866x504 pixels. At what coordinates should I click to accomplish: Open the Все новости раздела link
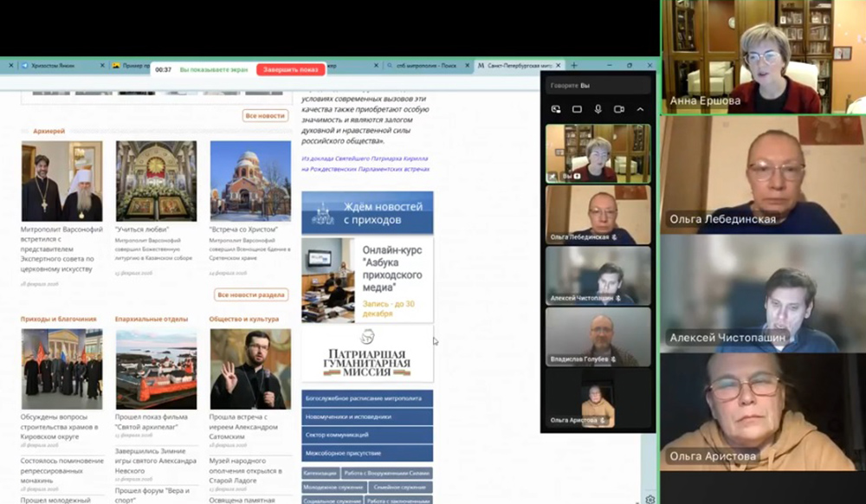point(251,294)
